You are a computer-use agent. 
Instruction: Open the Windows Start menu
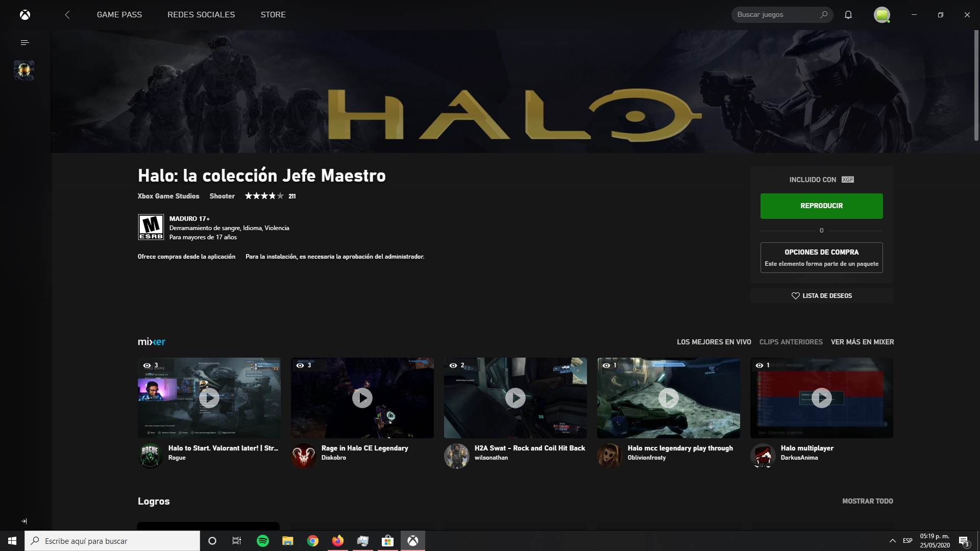click(12, 541)
